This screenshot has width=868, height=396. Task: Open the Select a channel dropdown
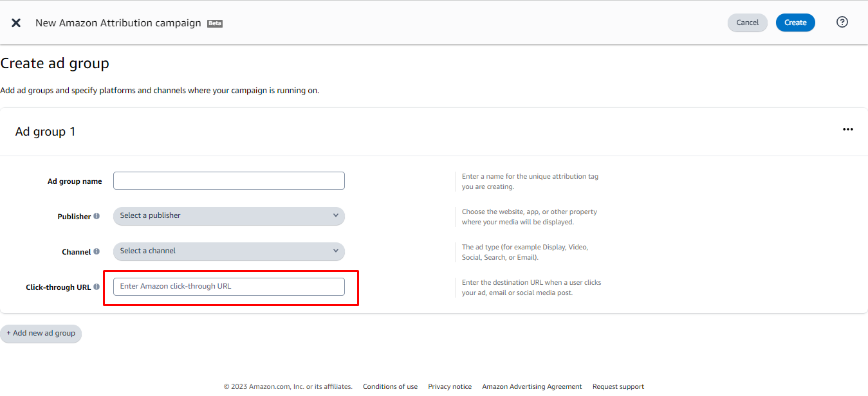(229, 251)
